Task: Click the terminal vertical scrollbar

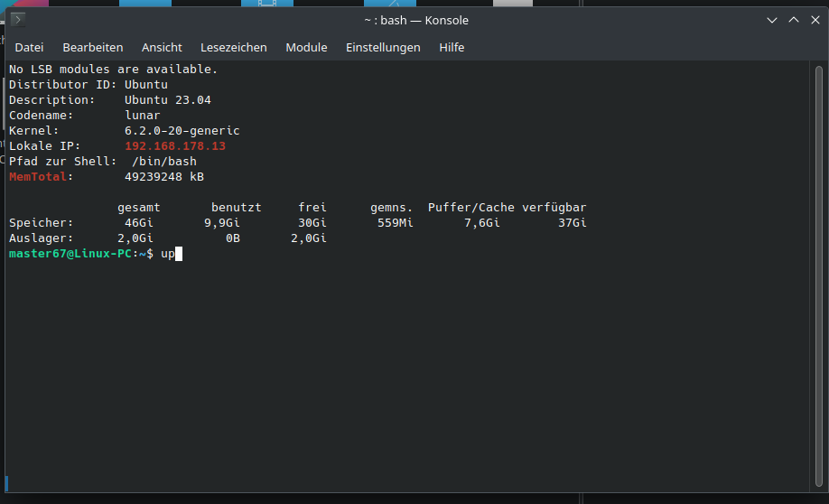Action: point(819,276)
